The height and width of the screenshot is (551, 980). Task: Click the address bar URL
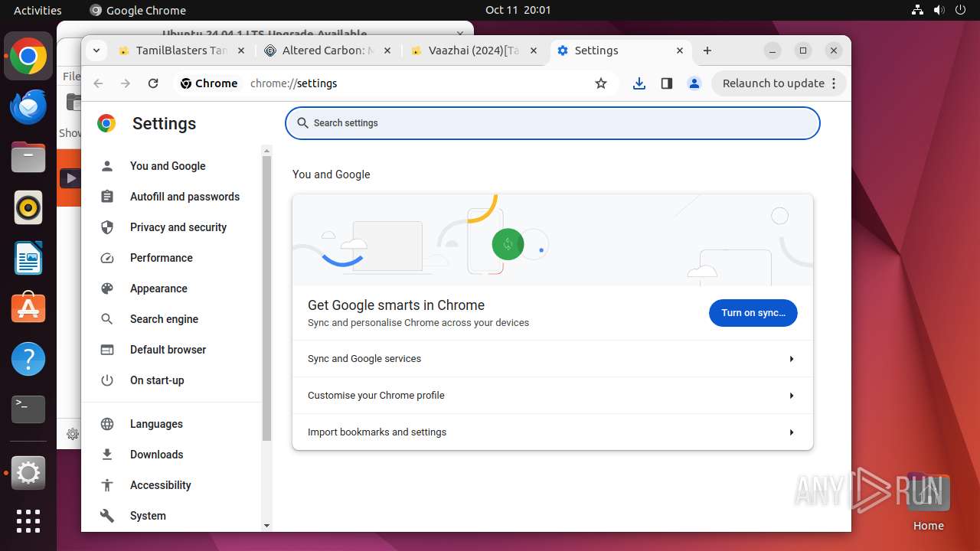(294, 83)
